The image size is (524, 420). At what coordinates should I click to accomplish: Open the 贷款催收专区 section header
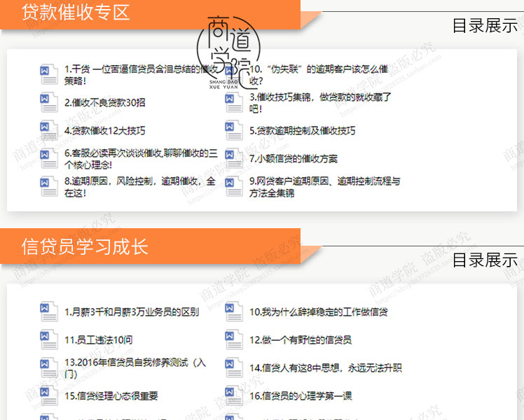(76, 13)
